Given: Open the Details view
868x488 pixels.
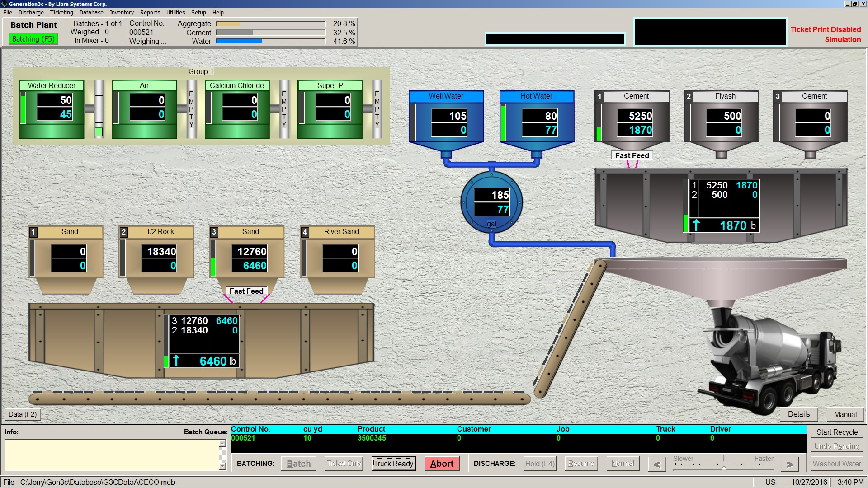Looking at the screenshot, I should pyautogui.click(x=799, y=414).
